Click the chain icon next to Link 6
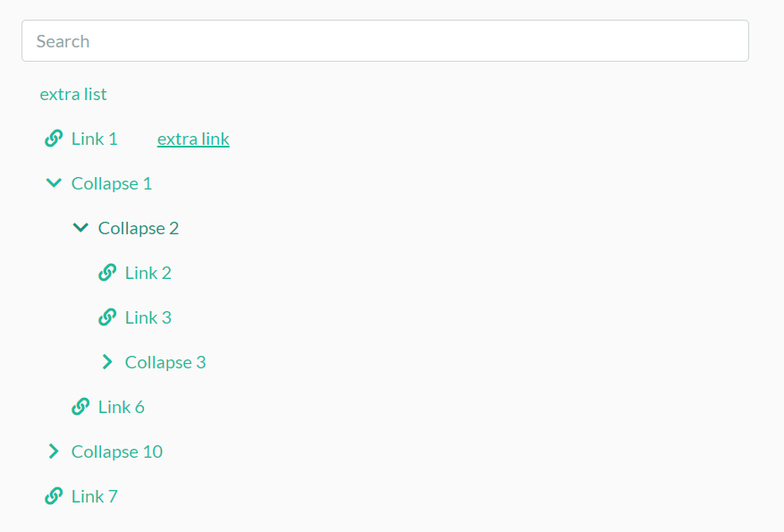This screenshot has height=532, width=784. [80, 406]
